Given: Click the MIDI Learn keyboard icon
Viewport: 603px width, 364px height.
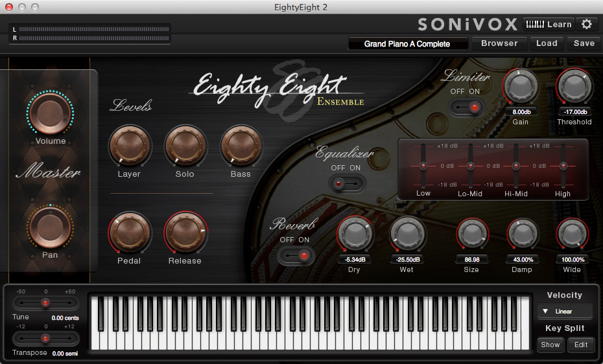Looking at the screenshot, I should [x=535, y=24].
